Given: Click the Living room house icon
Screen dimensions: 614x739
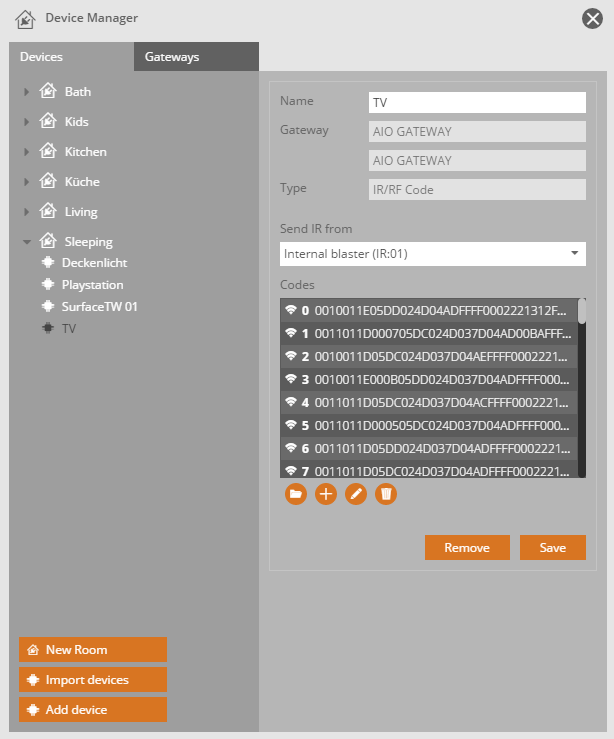Looking at the screenshot, I should tap(47, 212).
